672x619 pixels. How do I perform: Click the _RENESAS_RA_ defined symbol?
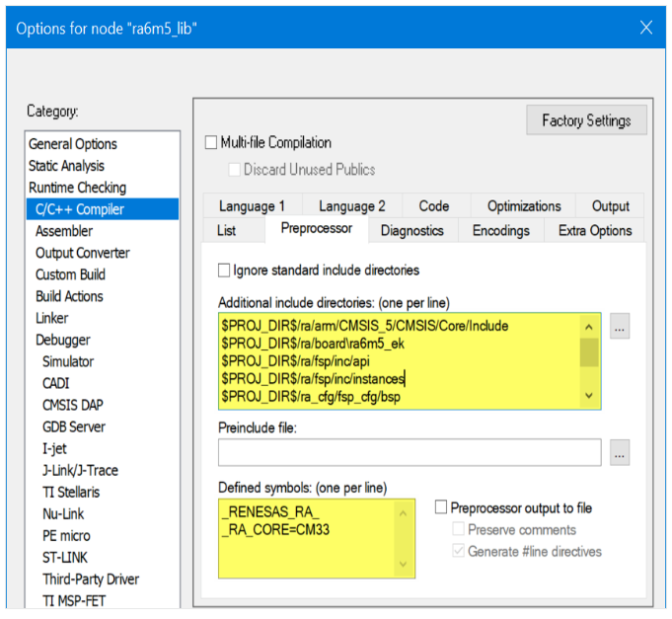point(270,511)
